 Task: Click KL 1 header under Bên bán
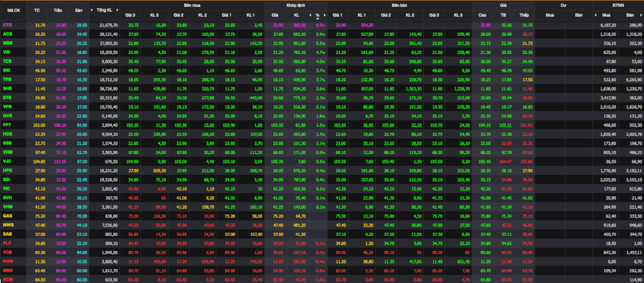[362, 15]
